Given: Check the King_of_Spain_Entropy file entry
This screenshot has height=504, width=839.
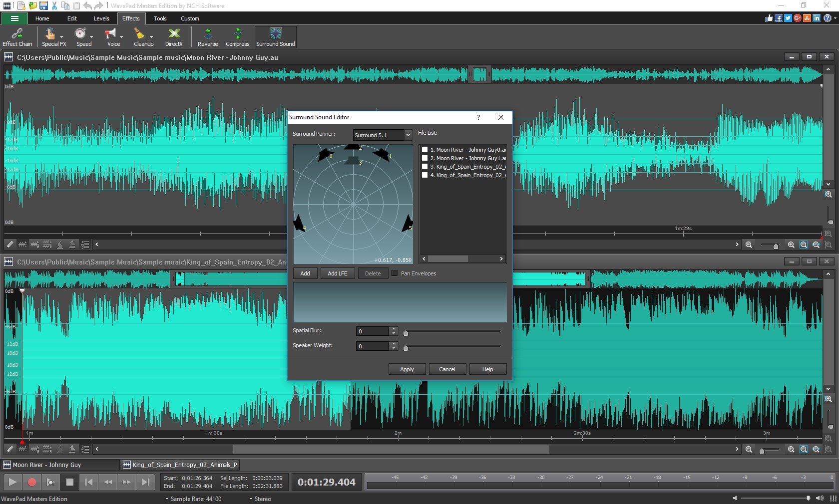Looking at the screenshot, I should pyautogui.click(x=425, y=167).
